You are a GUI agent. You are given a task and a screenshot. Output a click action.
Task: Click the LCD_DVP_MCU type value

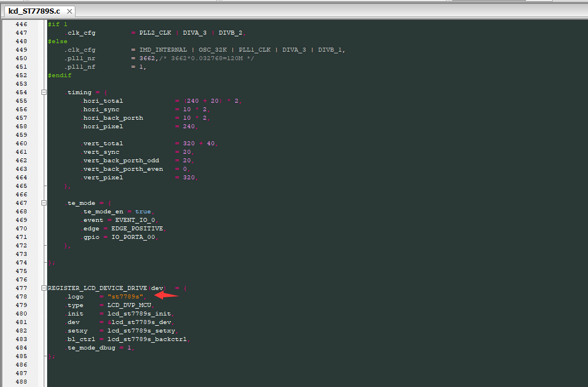tap(130, 305)
